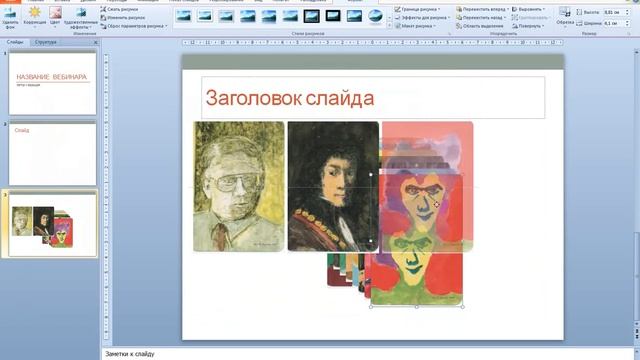
Task: Select the Обрезка crop tool icon
Action: 565,12
